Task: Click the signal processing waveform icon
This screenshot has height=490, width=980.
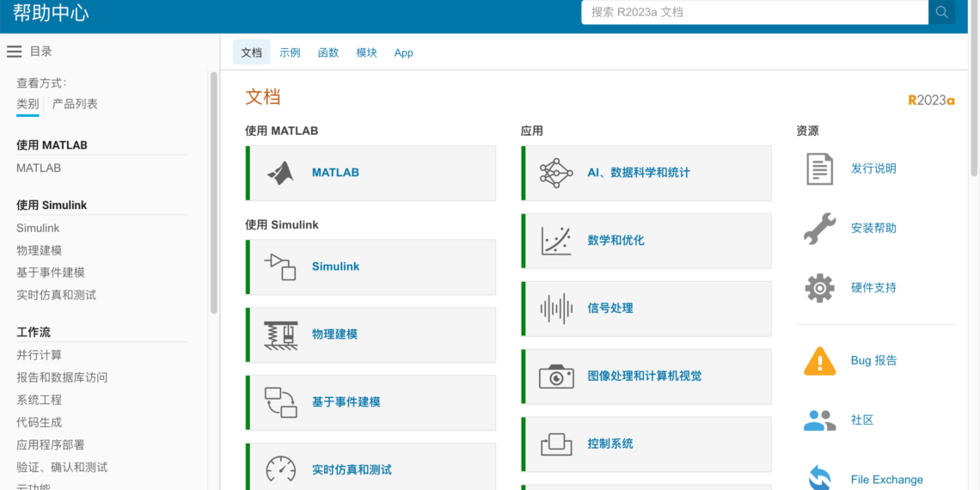Action: [x=556, y=309]
